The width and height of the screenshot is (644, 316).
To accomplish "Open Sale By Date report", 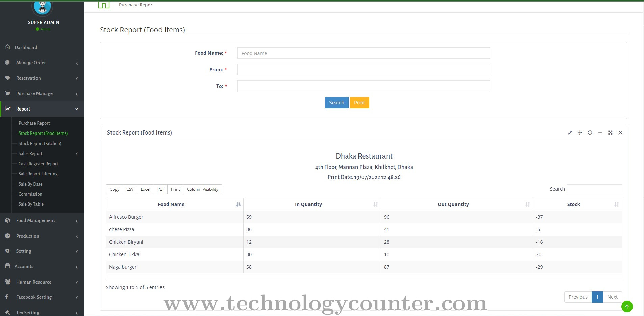I will [x=30, y=184].
